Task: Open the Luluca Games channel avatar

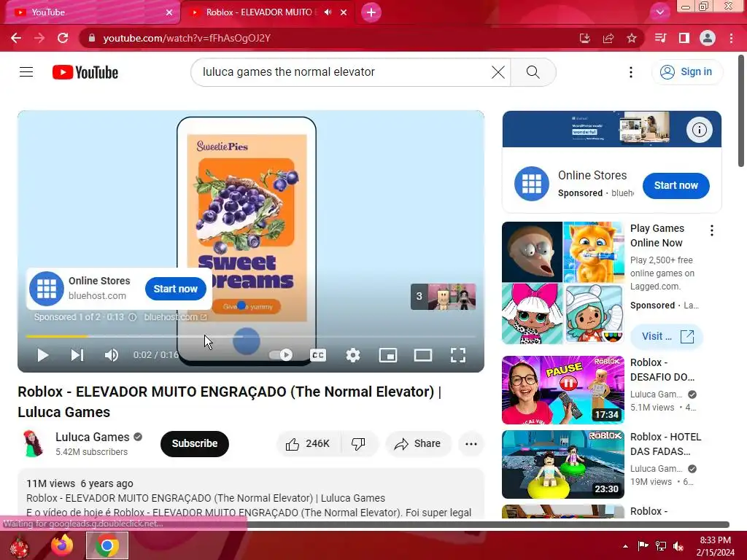Action: 32,443
